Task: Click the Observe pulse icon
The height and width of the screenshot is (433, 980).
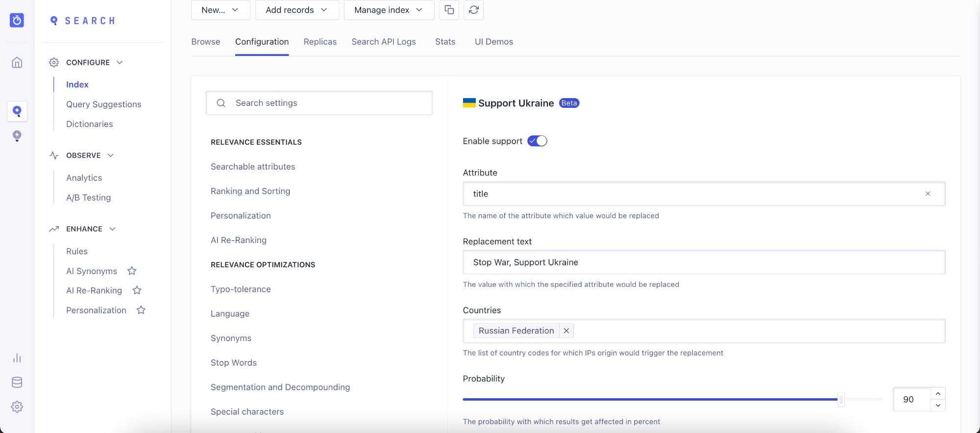Action: (54, 155)
